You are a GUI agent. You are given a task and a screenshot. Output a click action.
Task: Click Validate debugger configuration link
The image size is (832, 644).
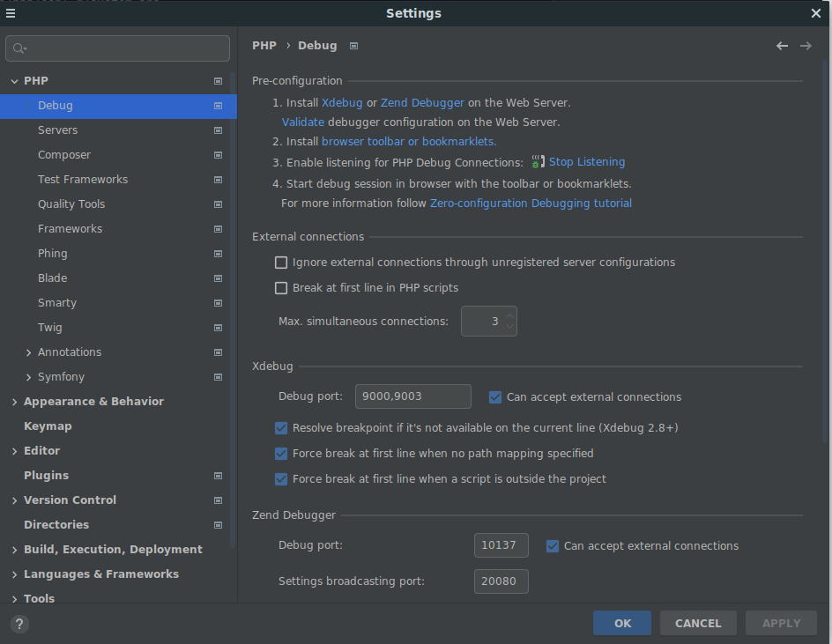point(303,122)
